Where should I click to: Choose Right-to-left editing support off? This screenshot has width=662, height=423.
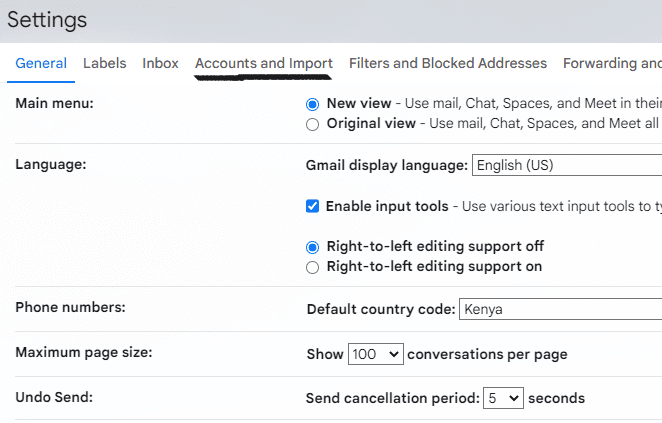pyautogui.click(x=312, y=247)
